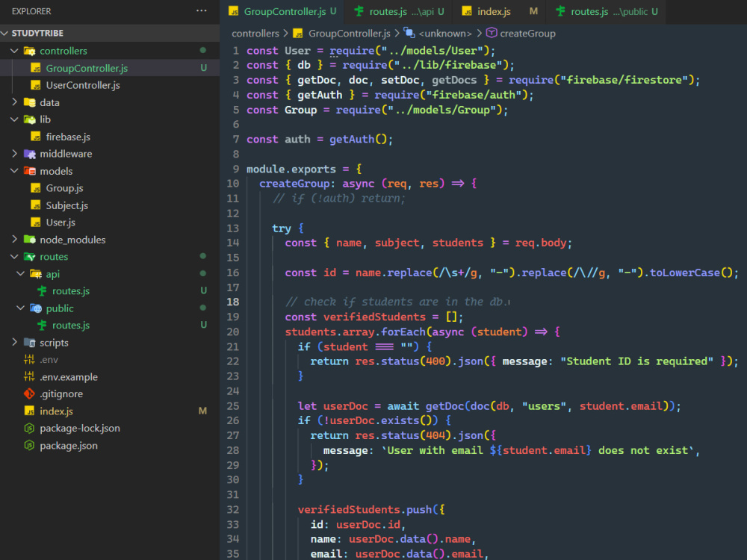Click the node_modules folder icon
The width and height of the screenshot is (747, 560).
tap(30, 239)
